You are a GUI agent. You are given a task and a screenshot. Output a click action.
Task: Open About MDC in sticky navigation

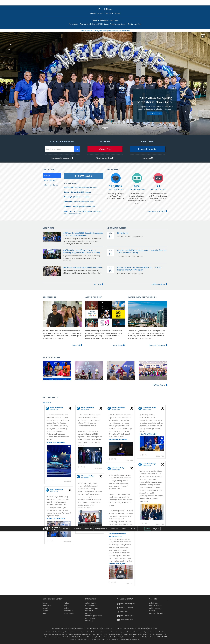click(66, 529)
